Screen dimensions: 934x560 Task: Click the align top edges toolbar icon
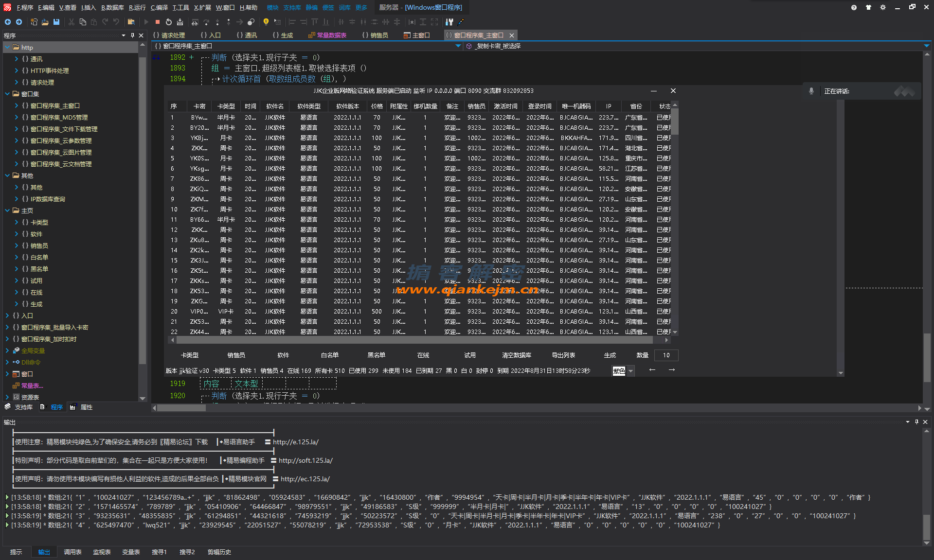click(x=315, y=22)
